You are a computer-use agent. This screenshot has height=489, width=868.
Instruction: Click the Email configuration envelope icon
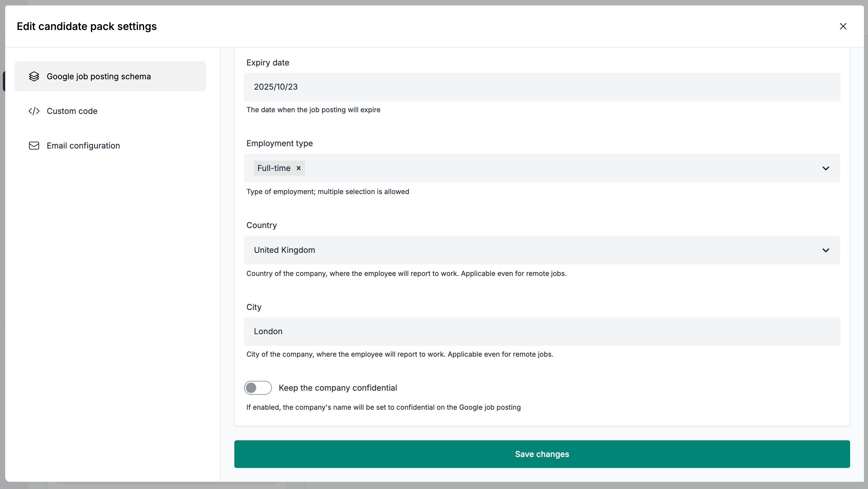(x=34, y=146)
